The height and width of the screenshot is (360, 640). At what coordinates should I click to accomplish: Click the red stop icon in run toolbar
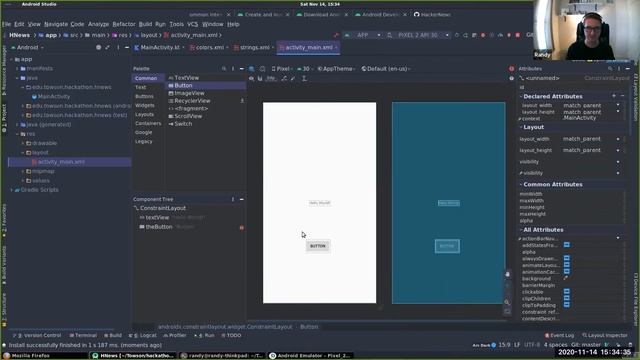518,35
